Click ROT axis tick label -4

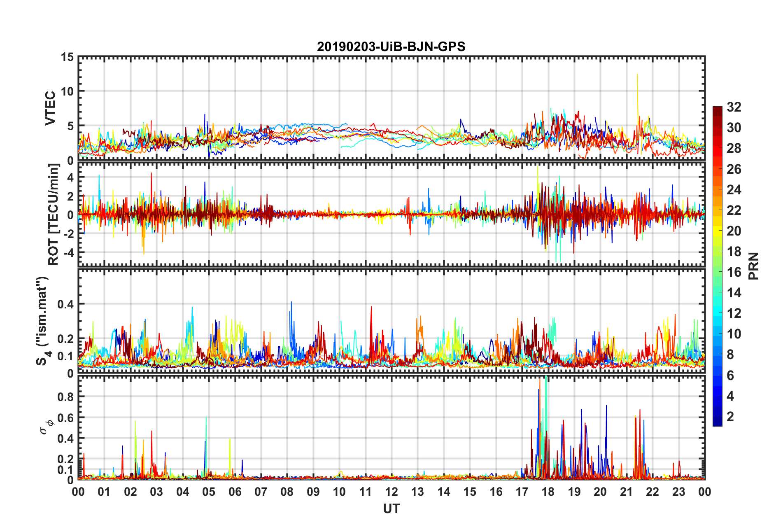click(69, 252)
